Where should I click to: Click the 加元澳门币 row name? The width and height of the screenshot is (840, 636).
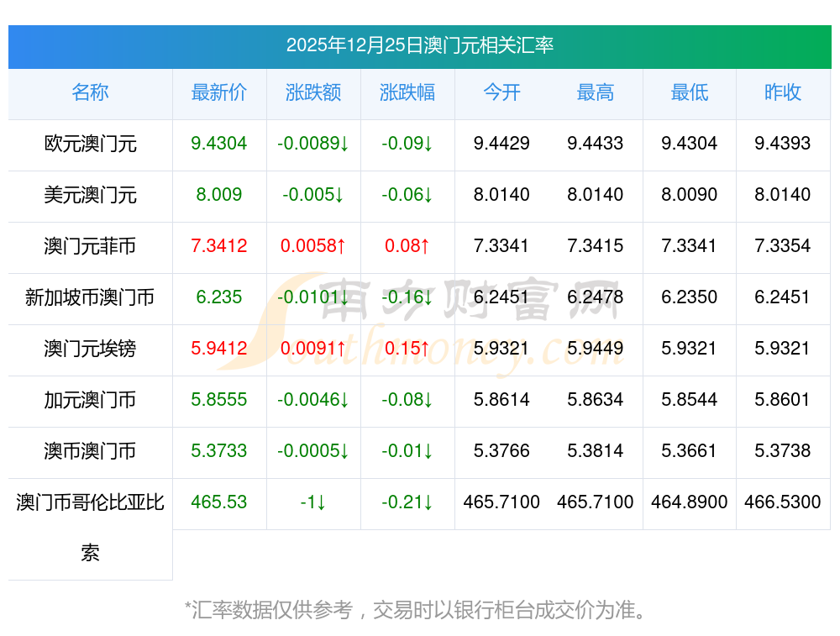pyautogui.click(x=90, y=400)
